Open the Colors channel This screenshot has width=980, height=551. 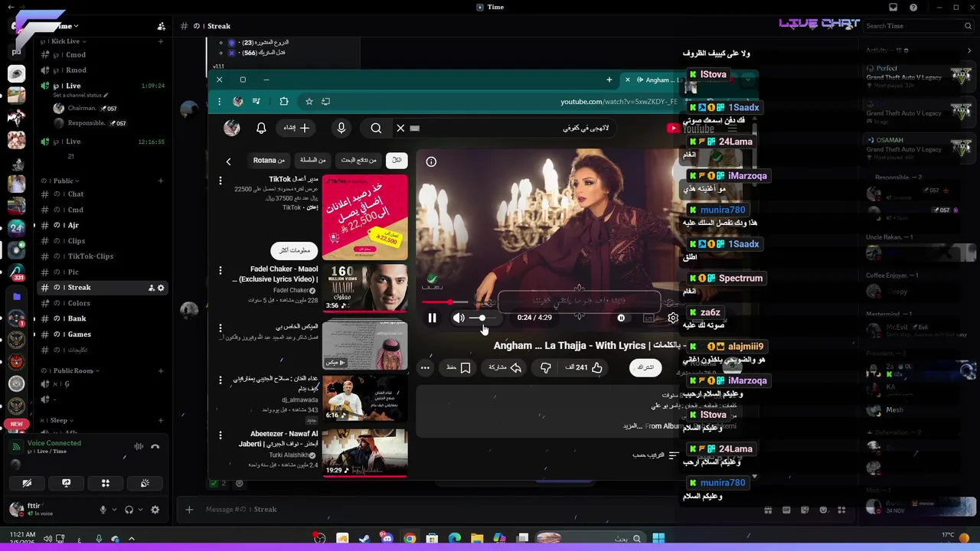coord(79,303)
